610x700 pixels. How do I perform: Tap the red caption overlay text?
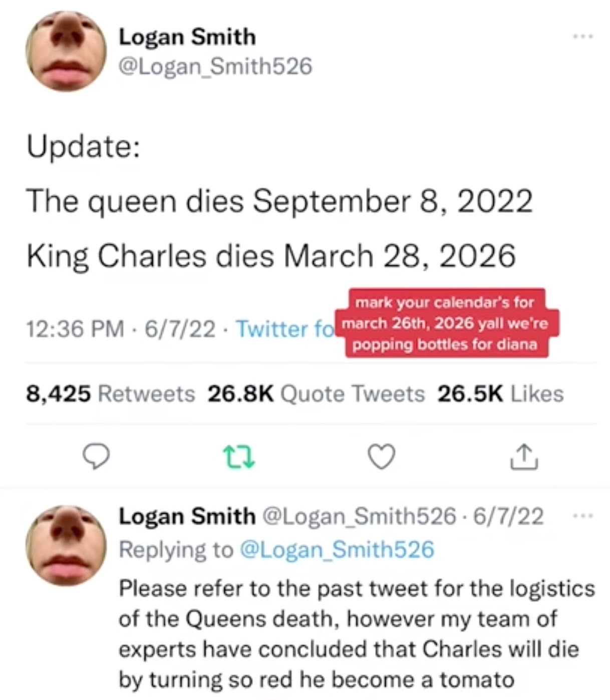pyautogui.click(x=447, y=323)
